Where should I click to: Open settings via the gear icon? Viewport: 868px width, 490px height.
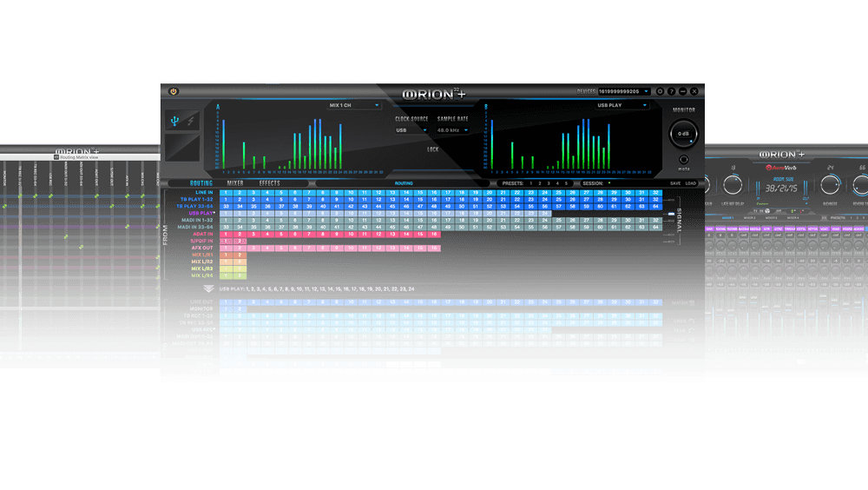[660, 91]
